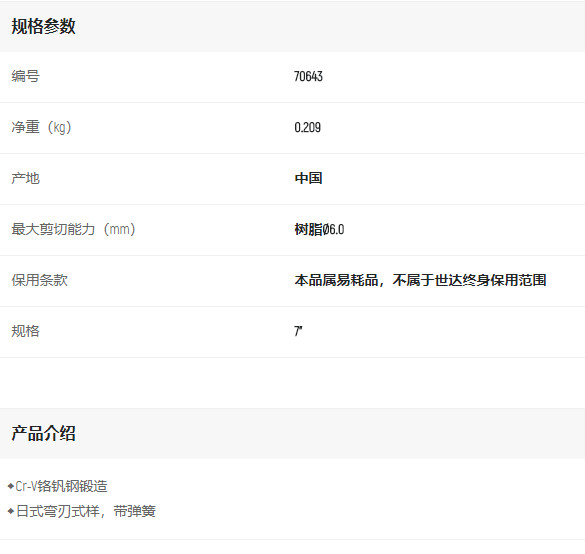Screen dimensions: 585x554
Task: Click the phrase 不属于世达终身保用范围
Action: (x=469, y=280)
